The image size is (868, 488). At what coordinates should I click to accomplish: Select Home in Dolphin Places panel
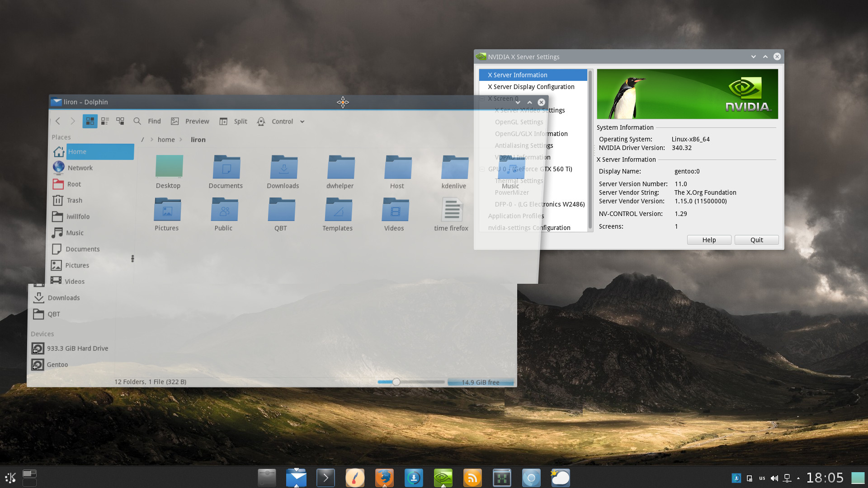[93, 152]
